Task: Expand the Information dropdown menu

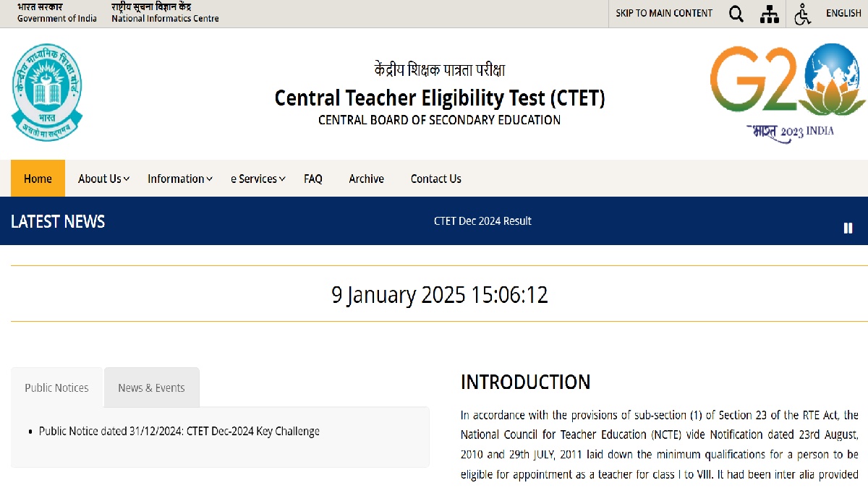Action: [179, 179]
